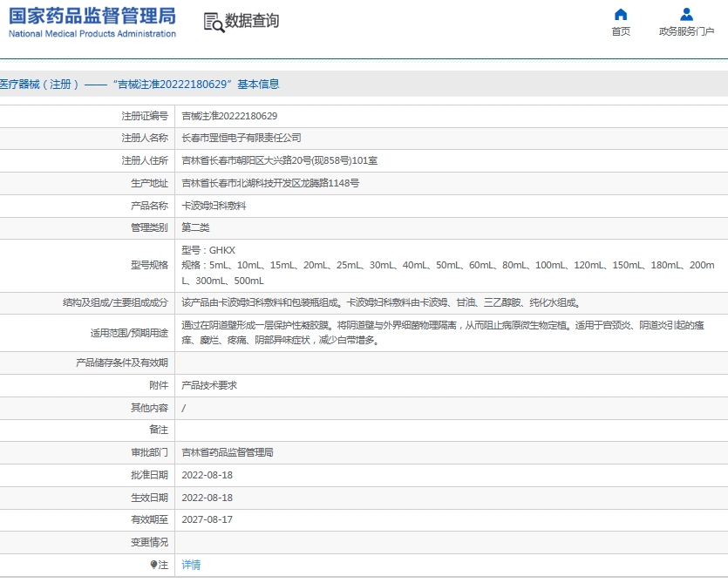Click the registrant address value in 注册人住所 row

click(x=280, y=160)
